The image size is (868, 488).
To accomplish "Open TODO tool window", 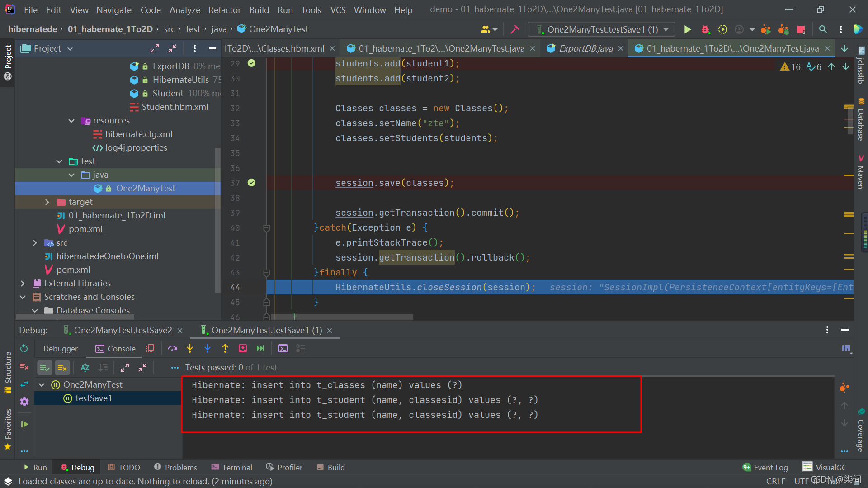I will pos(124,468).
